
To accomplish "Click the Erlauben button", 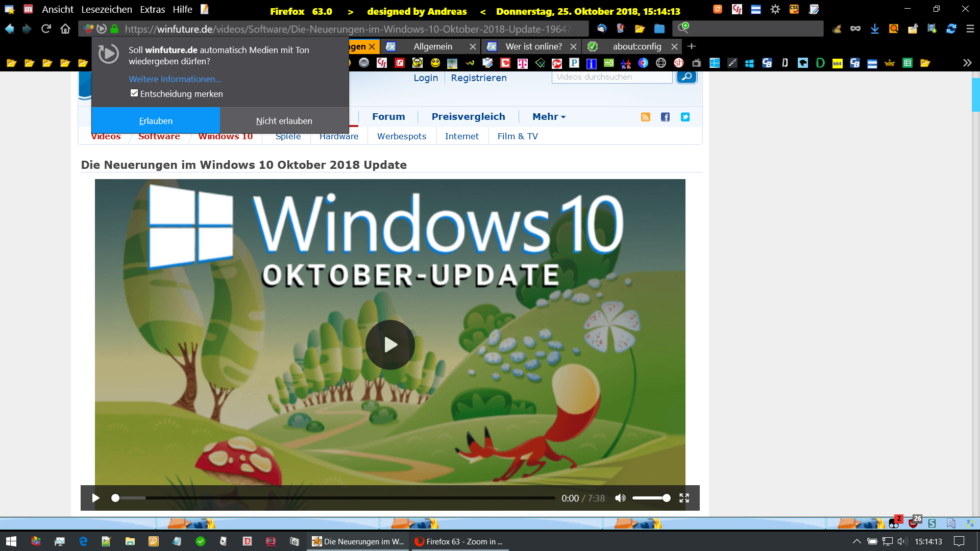I will (x=156, y=121).
